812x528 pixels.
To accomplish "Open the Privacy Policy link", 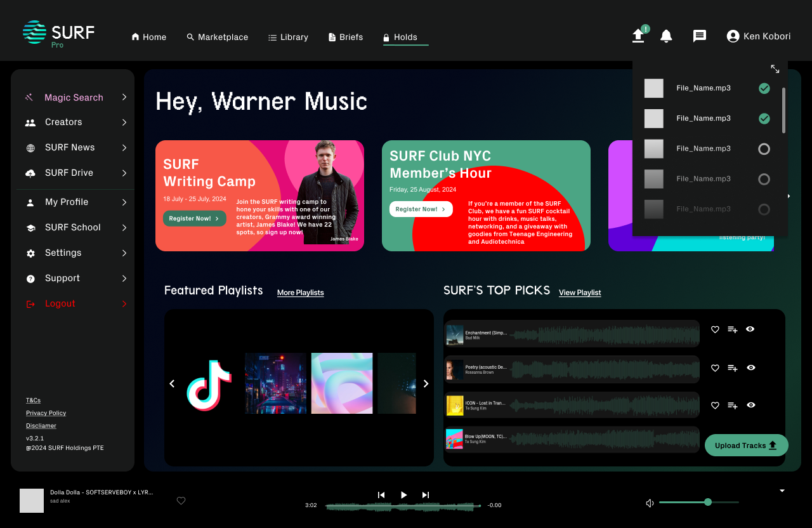I will [46, 413].
